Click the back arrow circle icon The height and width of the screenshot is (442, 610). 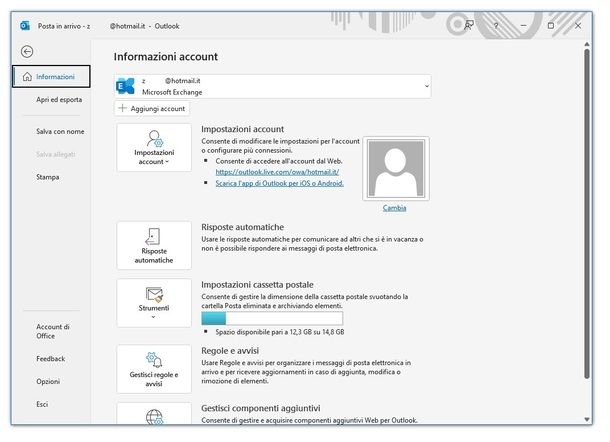pyautogui.click(x=27, y=52)
